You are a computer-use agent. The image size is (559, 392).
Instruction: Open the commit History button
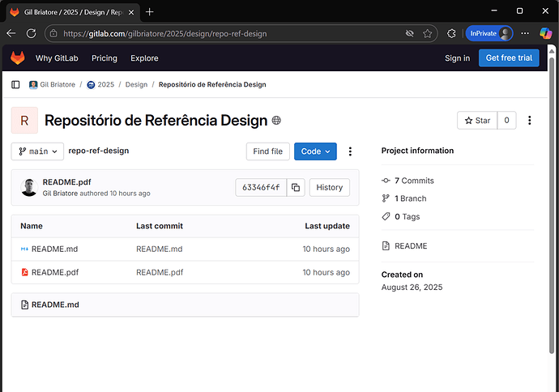(329, 187)
